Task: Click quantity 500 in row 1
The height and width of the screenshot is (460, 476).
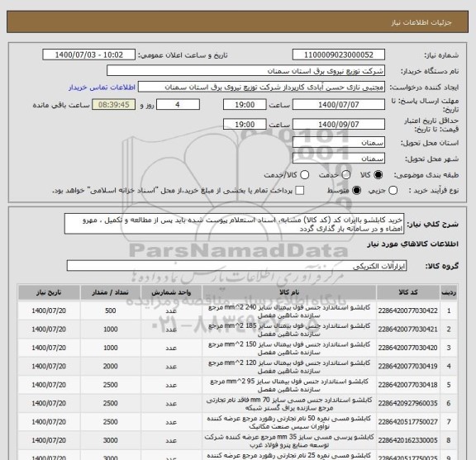Action: pyautogui.click(x=110, y=311)
